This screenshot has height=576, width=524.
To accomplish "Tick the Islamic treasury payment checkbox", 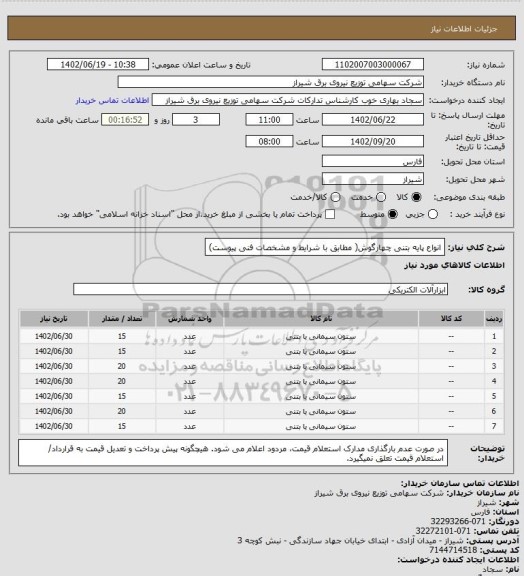I will pyautogui.click(x=330, y=214).
